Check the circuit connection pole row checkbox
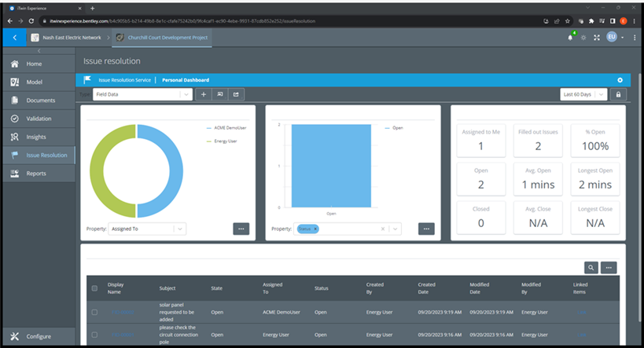 pos(94,334)
